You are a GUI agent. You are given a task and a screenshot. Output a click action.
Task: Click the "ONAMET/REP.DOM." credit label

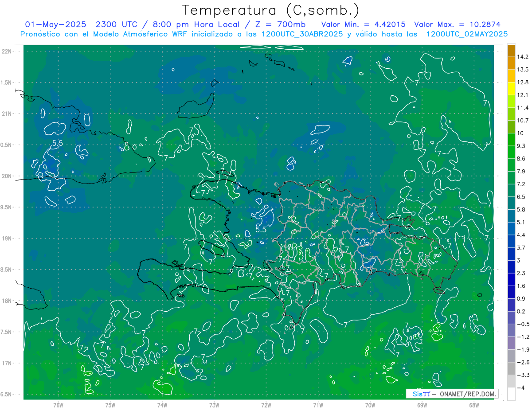coord(468,394)
